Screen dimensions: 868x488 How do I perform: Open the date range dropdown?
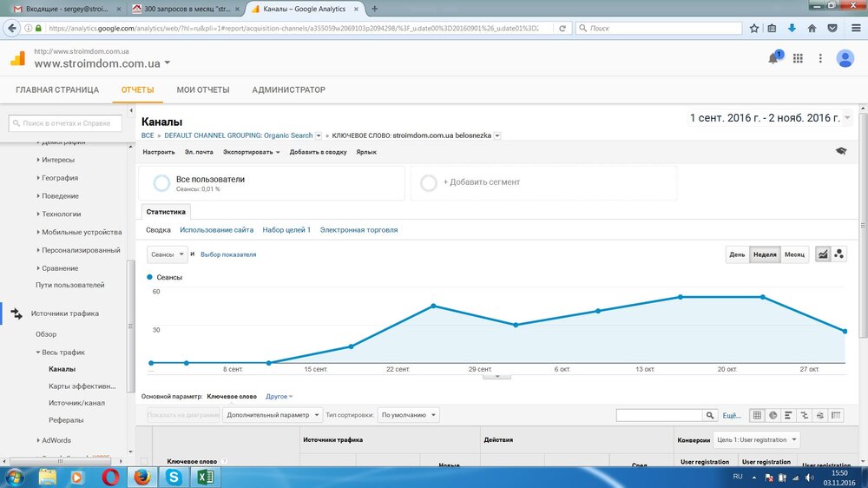[x=847, y=118]
